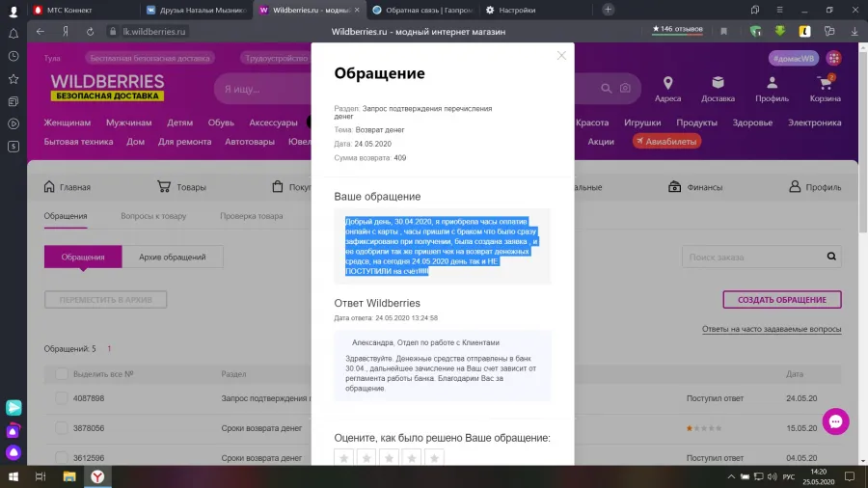Click the Тула city link
The image size is (868, 488).
52,58
